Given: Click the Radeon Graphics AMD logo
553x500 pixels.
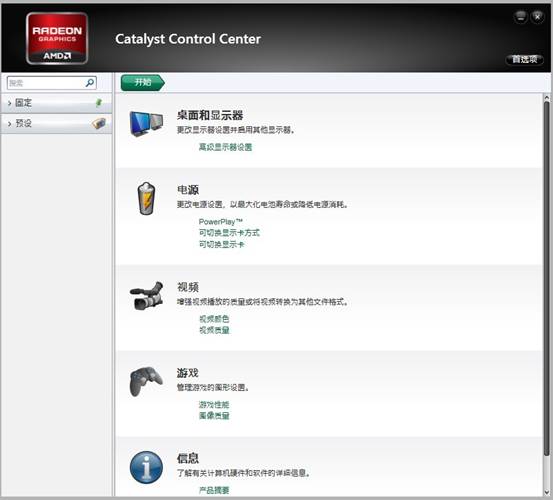Looking at the screenshot, I should [57, 38].
